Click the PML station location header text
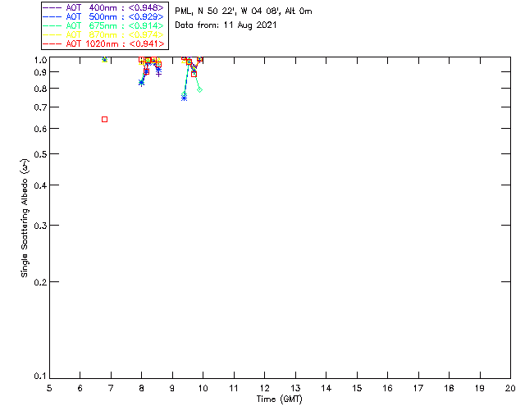This screenshot has height=420, width=525. [244, 11]
